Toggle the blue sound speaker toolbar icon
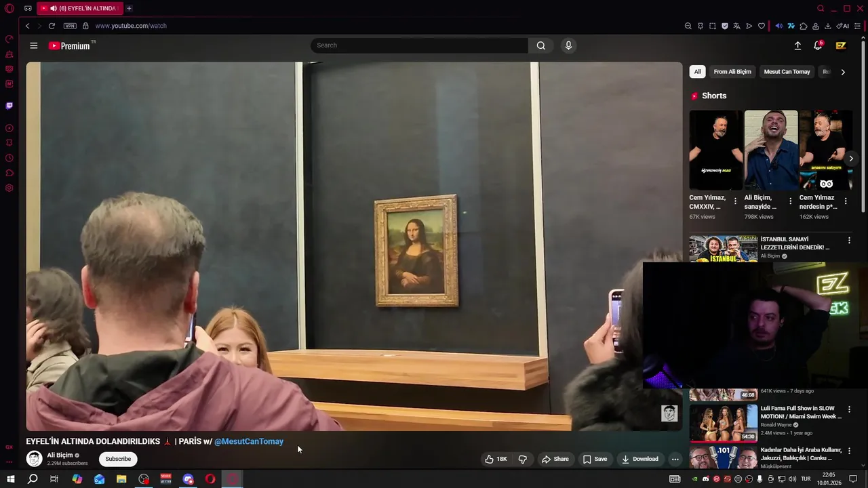Screen dimensions: 868x488 coord(778,26)
